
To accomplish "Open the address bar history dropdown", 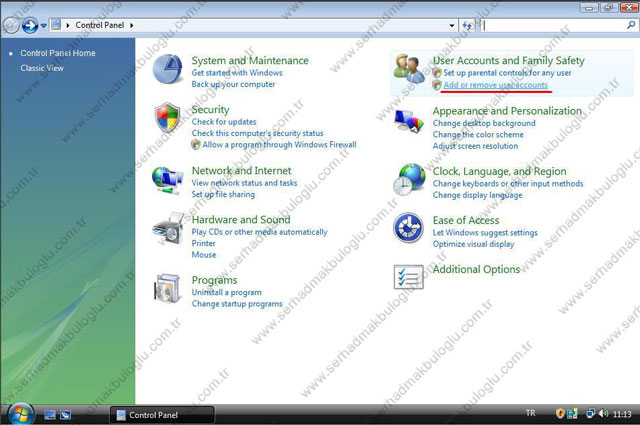I will point(452,26).
